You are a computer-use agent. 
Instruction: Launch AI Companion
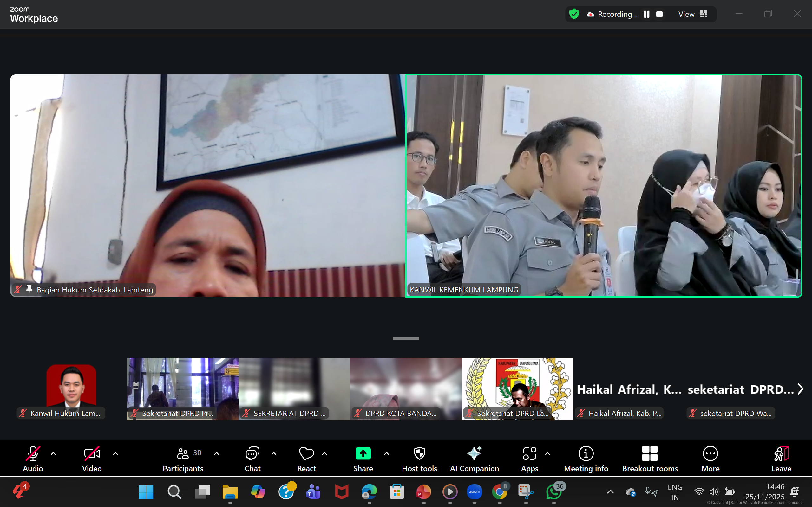tap(474, 459)
